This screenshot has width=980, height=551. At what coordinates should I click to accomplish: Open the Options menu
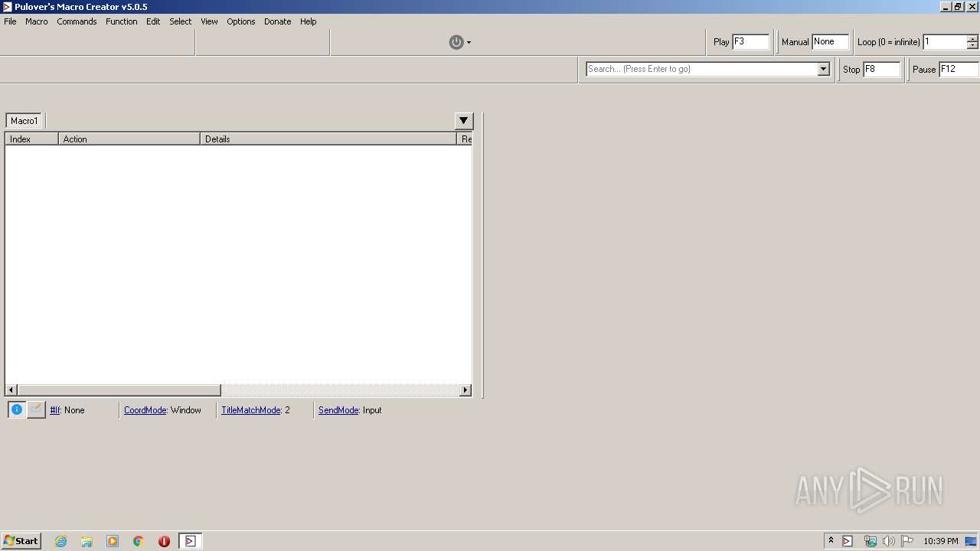point(241,21)
